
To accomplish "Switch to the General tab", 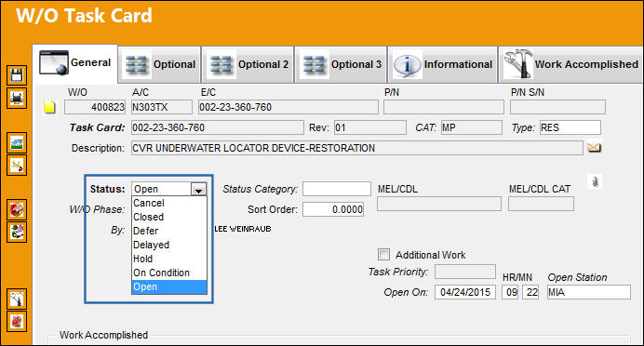I will point(75,63).
